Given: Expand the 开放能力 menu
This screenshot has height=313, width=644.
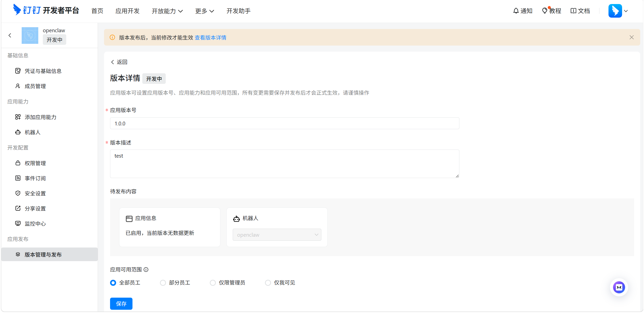Looking at the screenshot, I should click(167, 11).
